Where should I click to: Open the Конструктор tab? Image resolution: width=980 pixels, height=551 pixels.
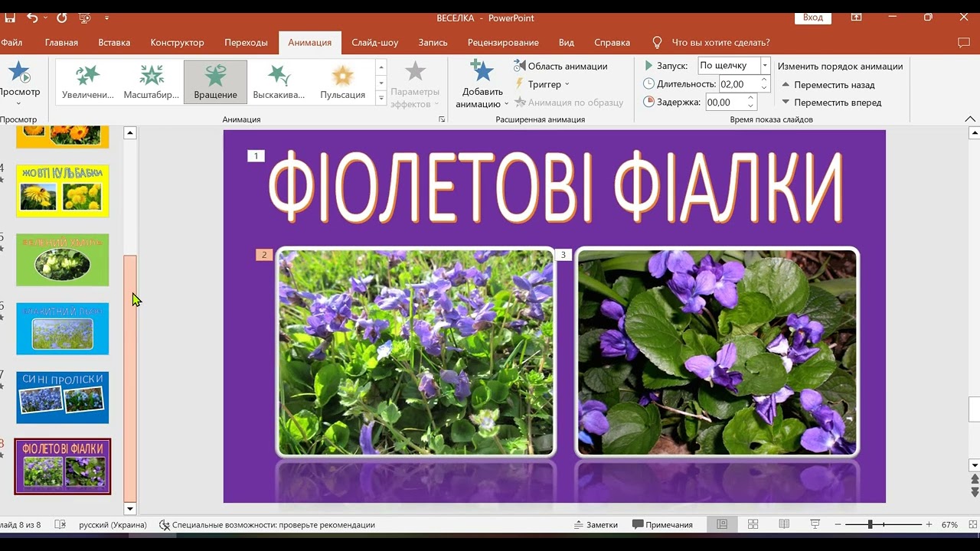pyautogui.click(x=177, y=43)
